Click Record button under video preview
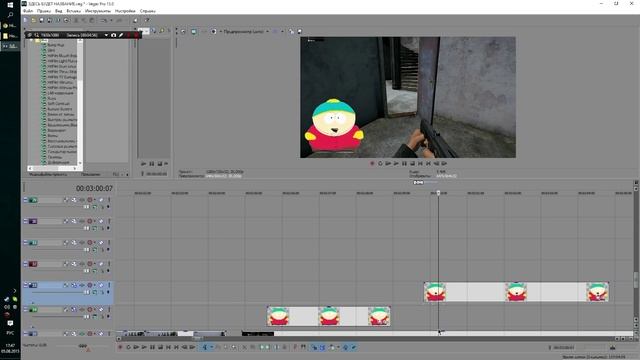The width and height of the screenshot is (640, 360). pos(372,163)
